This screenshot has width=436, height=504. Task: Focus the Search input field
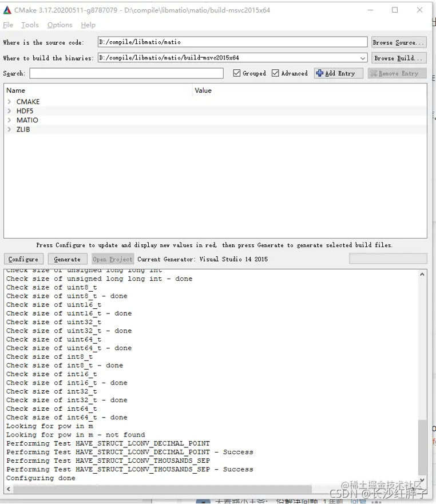126,73
